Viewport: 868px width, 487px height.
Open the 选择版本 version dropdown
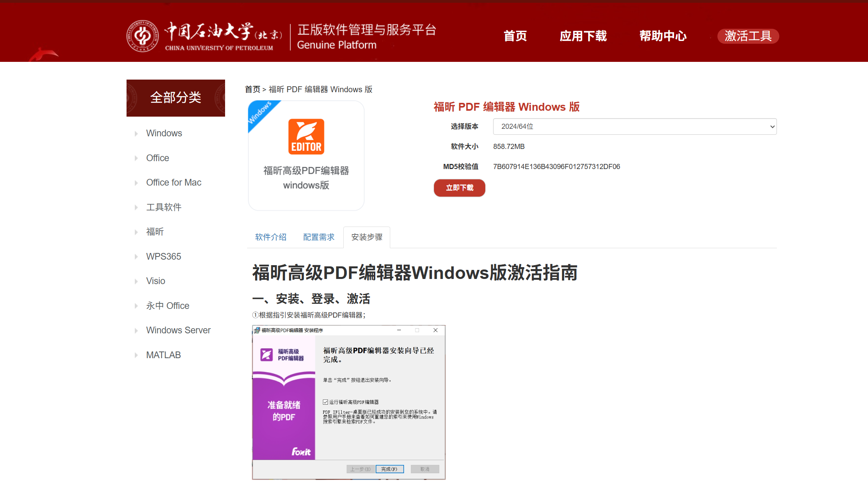click(635, 126)
